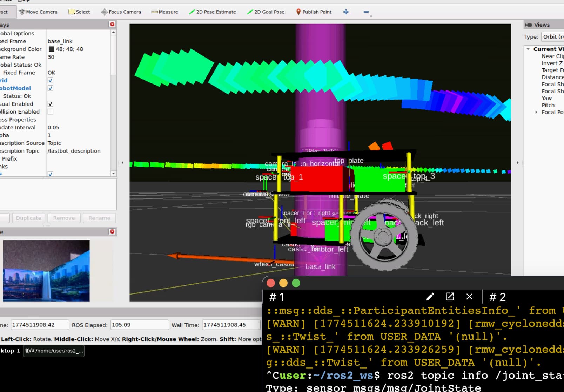The image size is (564, 392).
Task: Close the Displays panel
Action: (112, 25)
